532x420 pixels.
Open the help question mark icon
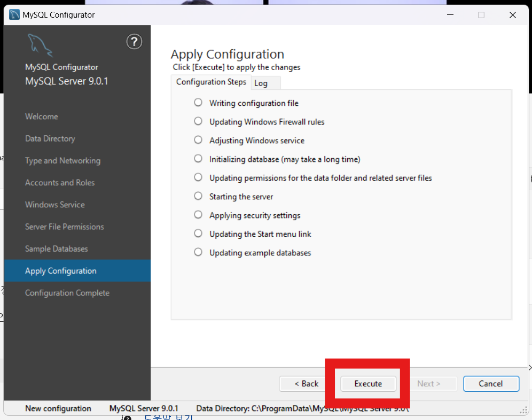click(135, 42)
